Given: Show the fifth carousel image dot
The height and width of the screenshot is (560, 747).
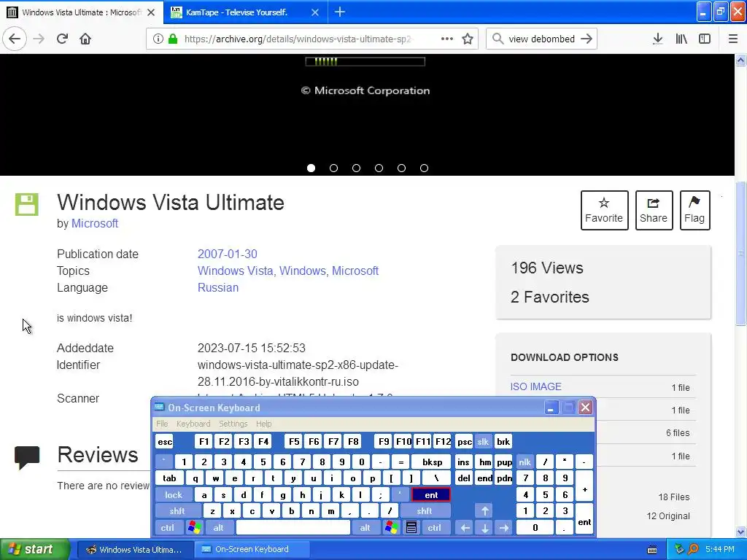Looking at the screenshot, I should click(x=402, y=168).
